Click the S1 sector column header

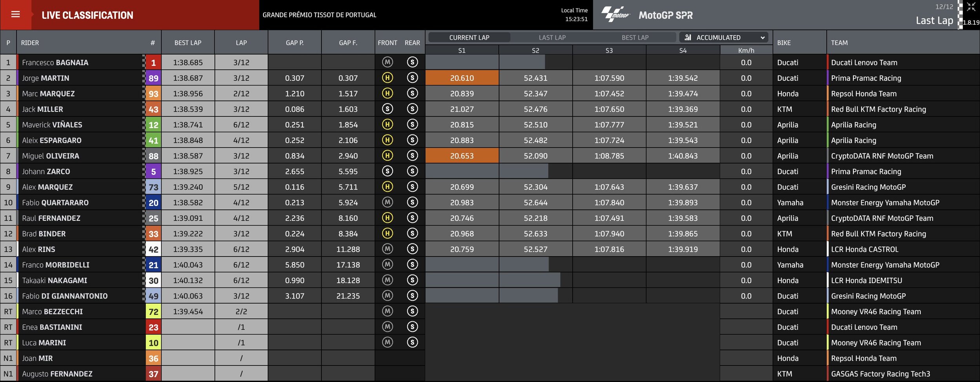462,50
